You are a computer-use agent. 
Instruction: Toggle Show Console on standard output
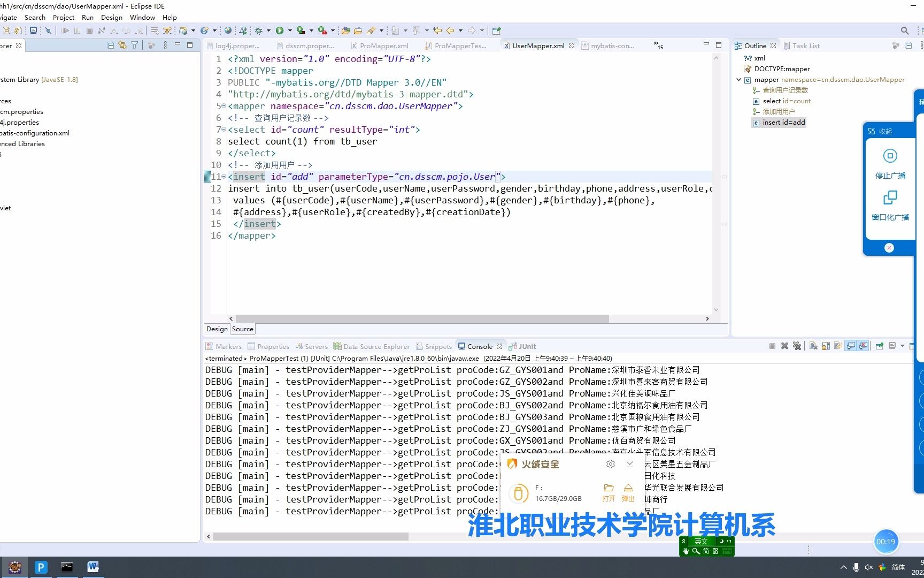pos(850,346)
